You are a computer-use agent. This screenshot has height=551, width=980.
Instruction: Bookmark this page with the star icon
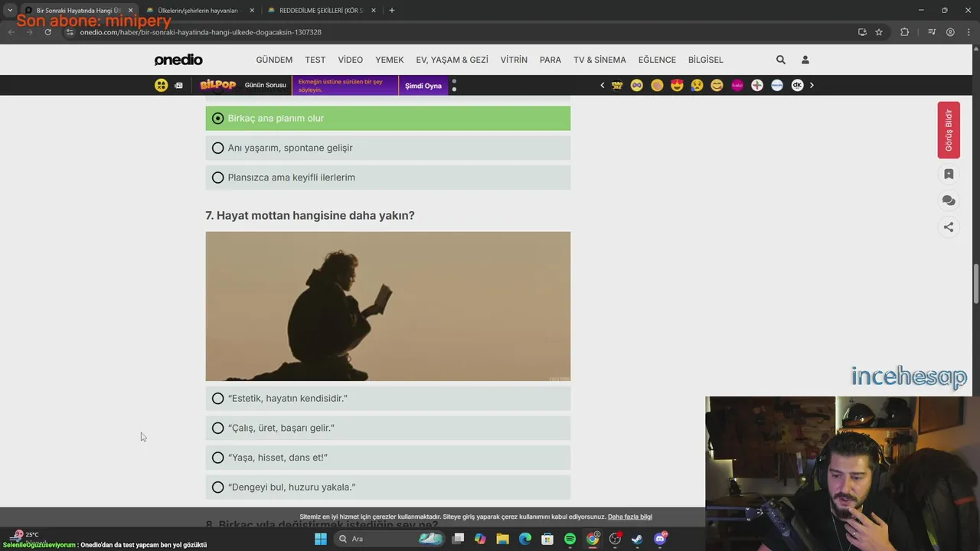[879, 32]
